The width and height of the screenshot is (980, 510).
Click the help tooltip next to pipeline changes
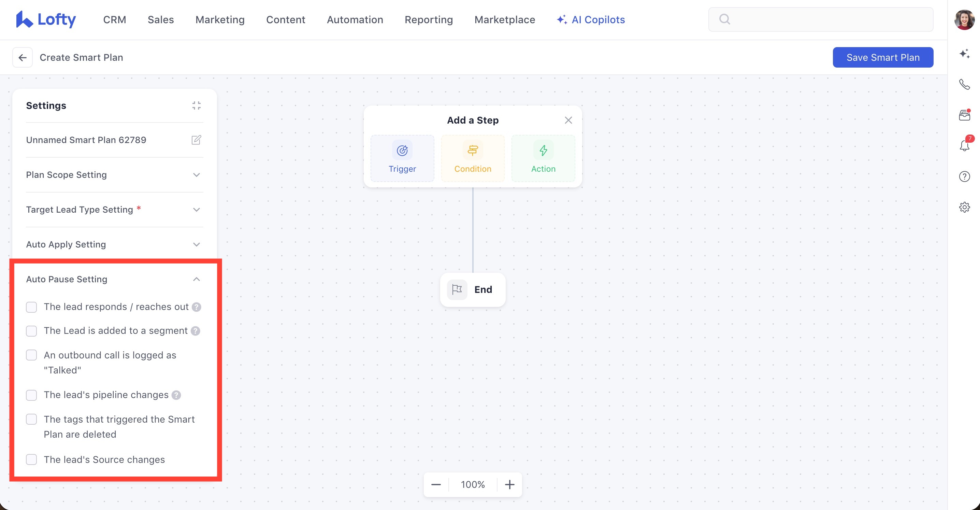coord(176,395)
